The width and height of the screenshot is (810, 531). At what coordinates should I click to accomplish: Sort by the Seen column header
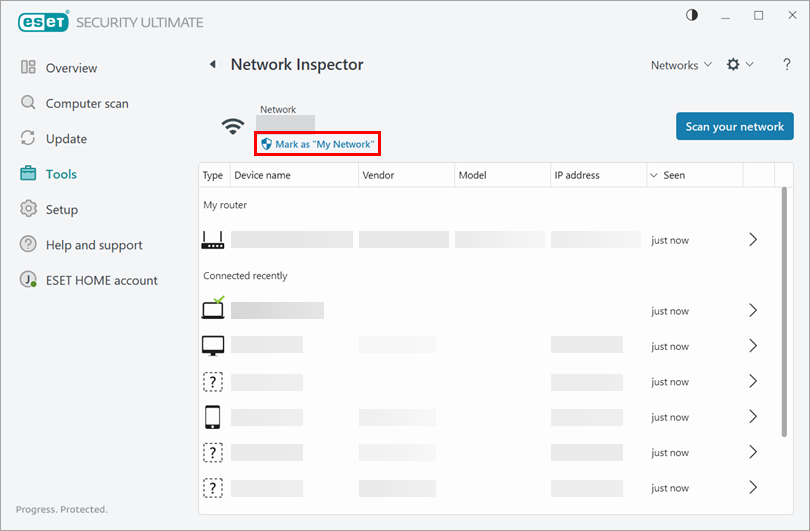(x=674, y=175)
